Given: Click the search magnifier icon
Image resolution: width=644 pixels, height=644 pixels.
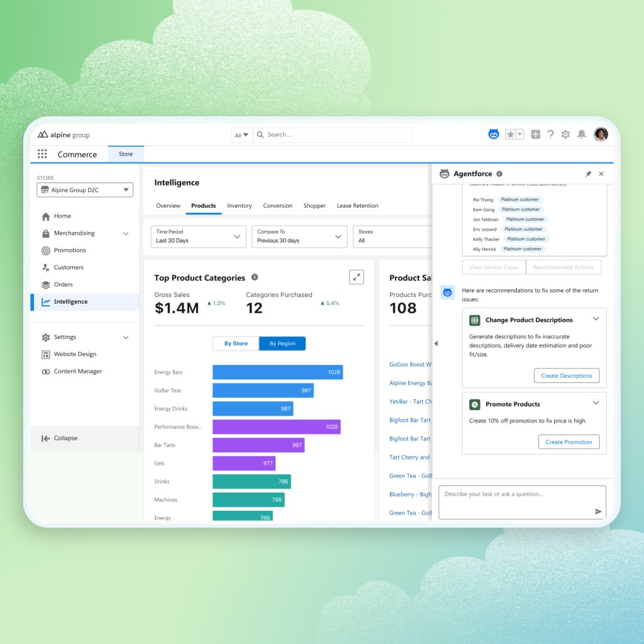Looking at the screenshot, I should pos(260,135).
